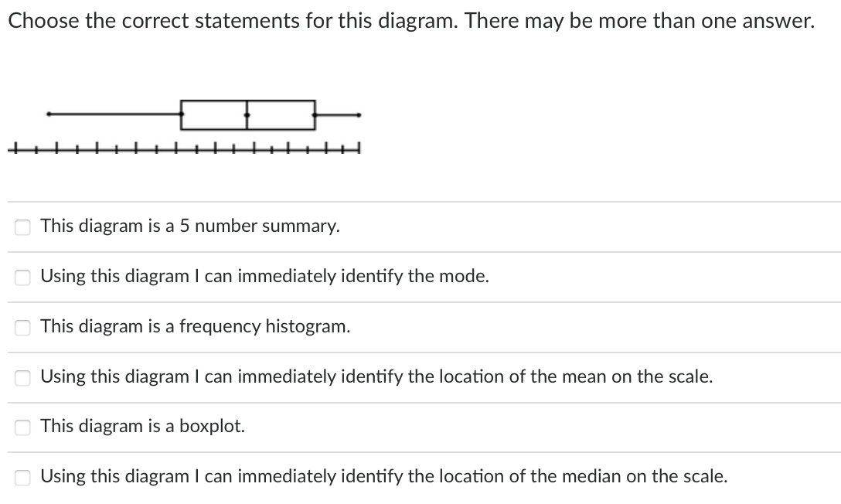Screen dimensions: 841x504
Task: Click the median line inside the box
Action: pos(246,114)
